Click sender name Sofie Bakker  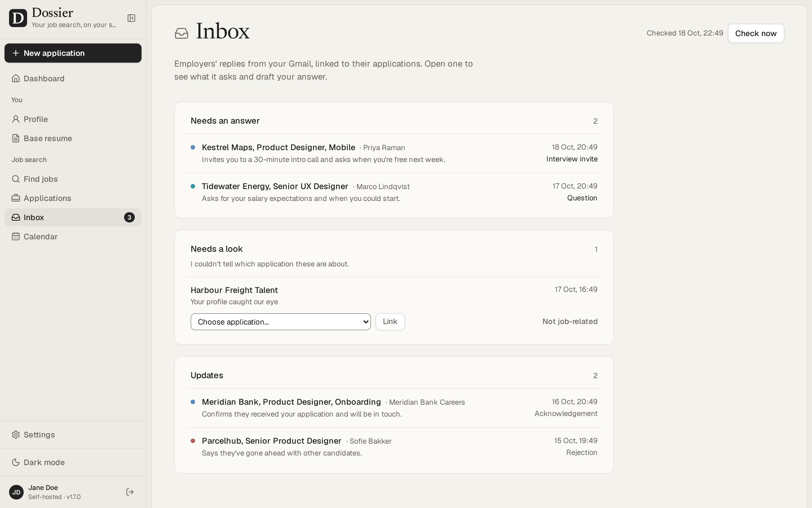point(370,441)
